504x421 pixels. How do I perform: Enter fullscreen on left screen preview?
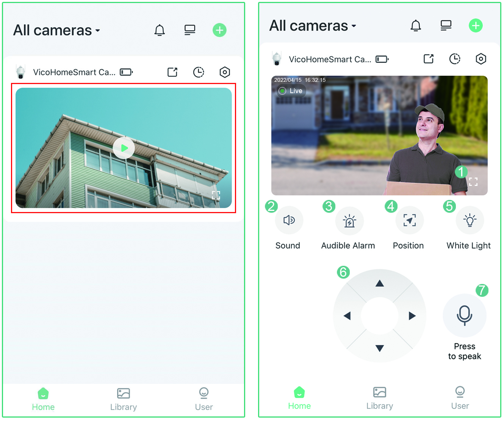tap(216, 195)
